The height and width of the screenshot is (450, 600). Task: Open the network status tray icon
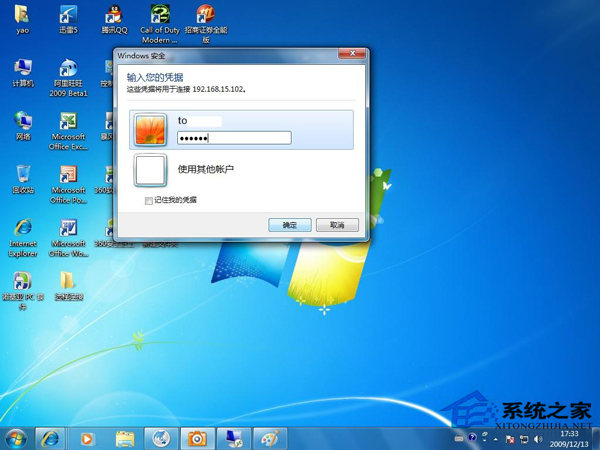click(x=524, y=439)
